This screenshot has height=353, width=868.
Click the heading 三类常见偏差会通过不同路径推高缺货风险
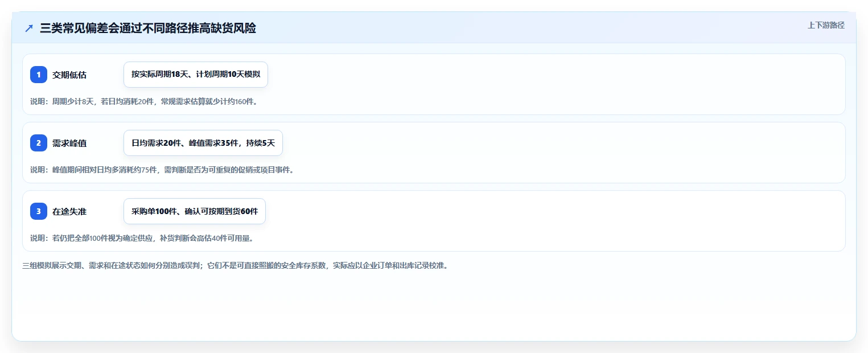pos(148,28)
